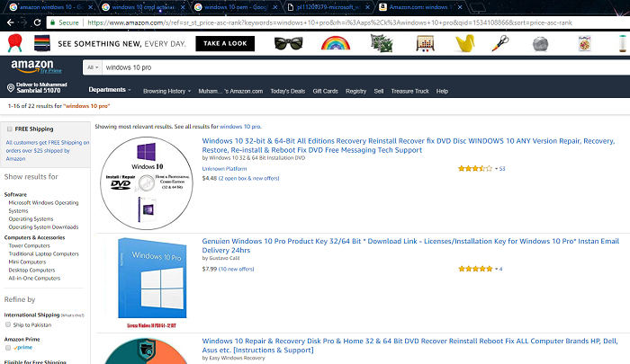The height and width of the screenshot is (364, 630).
Task: Switch to the 'windows 10 cmd' Google tab
Action: [x=143, y=7]
